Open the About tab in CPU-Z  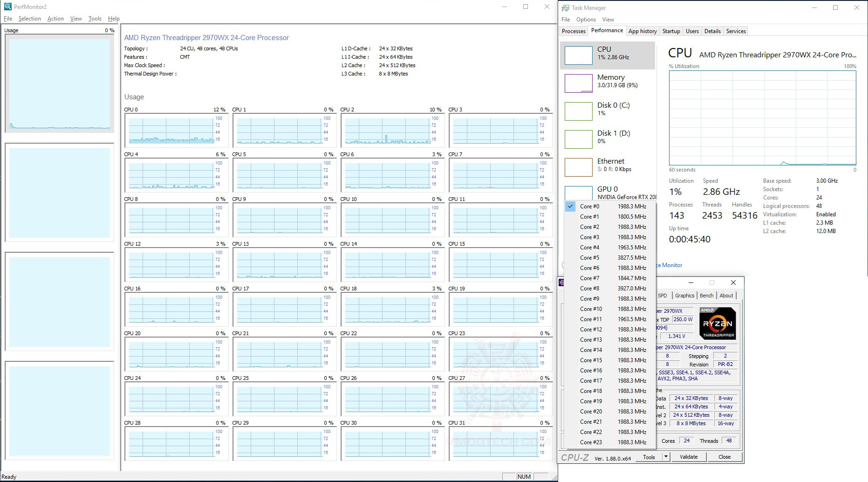(x=726, y=296)
